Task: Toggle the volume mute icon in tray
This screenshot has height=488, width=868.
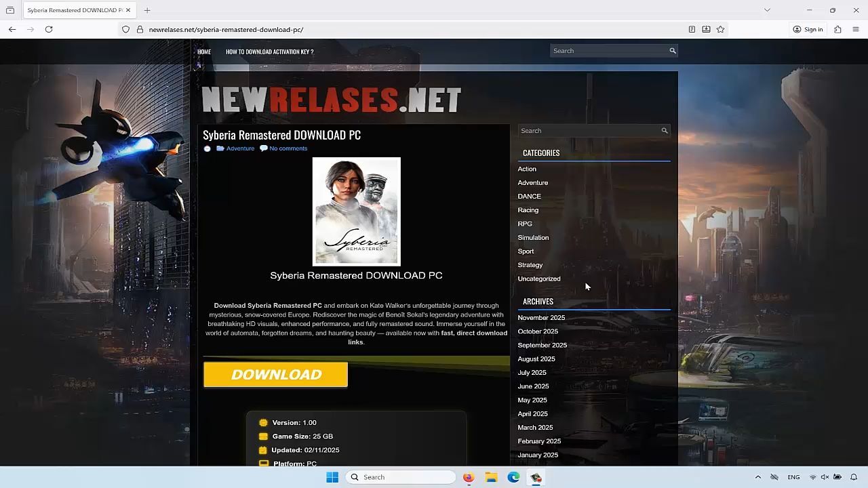Action: pyautogui.click(x=825, y=477)
